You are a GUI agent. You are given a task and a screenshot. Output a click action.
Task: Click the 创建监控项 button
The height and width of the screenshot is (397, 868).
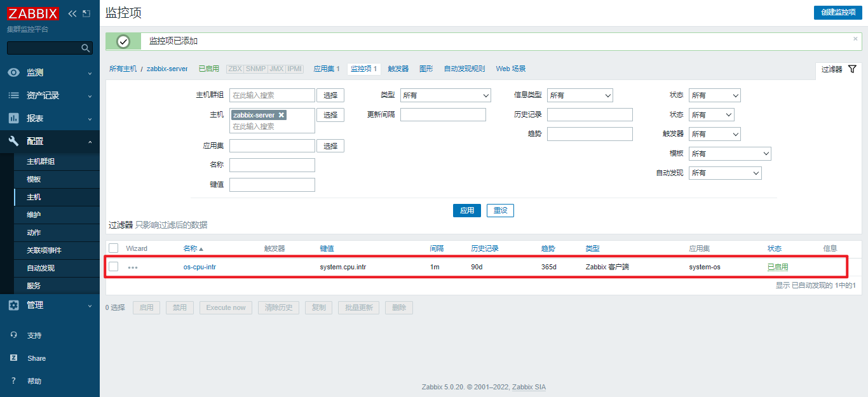click(838, 12)
